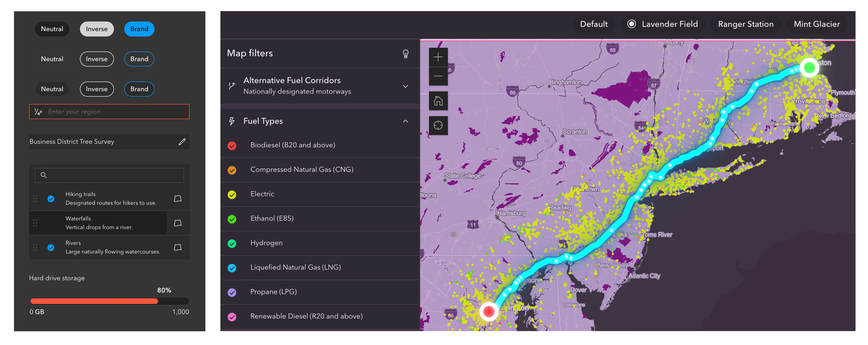868x345 pixels.
Task: Click the solid blue Brand button
Action: 139,29
